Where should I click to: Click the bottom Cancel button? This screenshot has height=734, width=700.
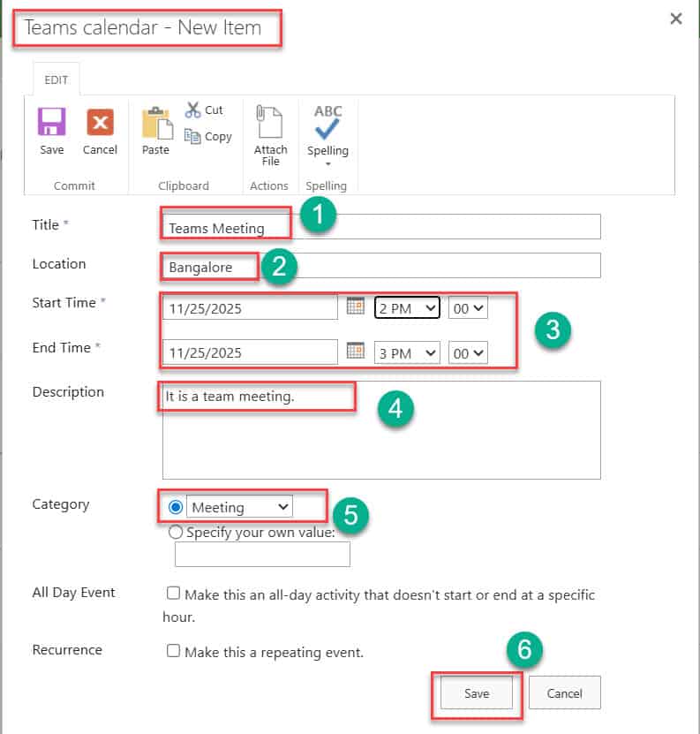tap(565, 692)
